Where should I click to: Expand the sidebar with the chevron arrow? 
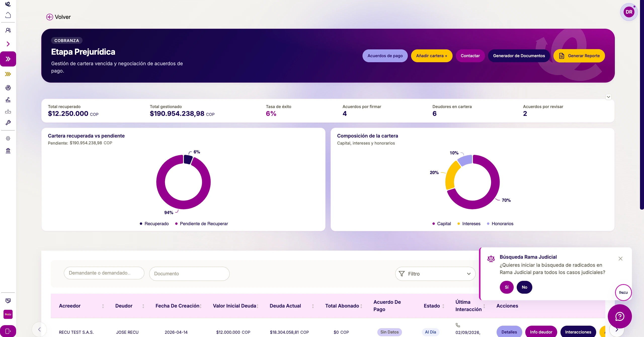pyautogui.click(x=8, y=44)
